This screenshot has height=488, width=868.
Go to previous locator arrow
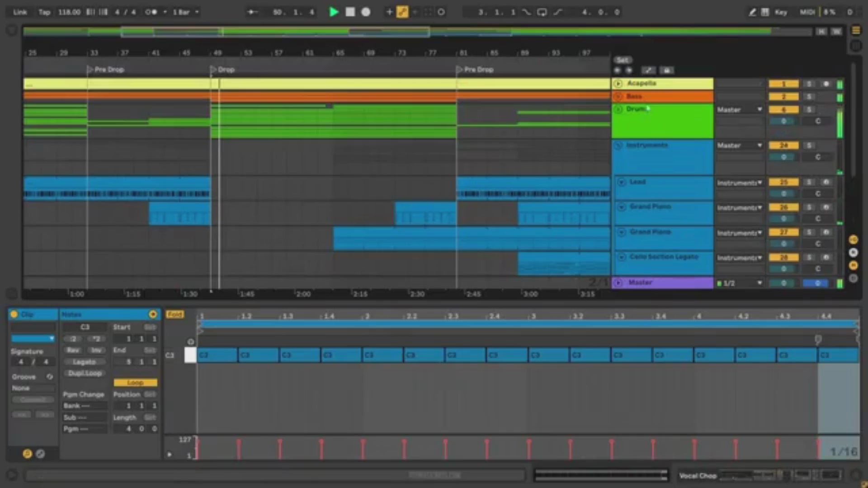[x=617, y=70]
